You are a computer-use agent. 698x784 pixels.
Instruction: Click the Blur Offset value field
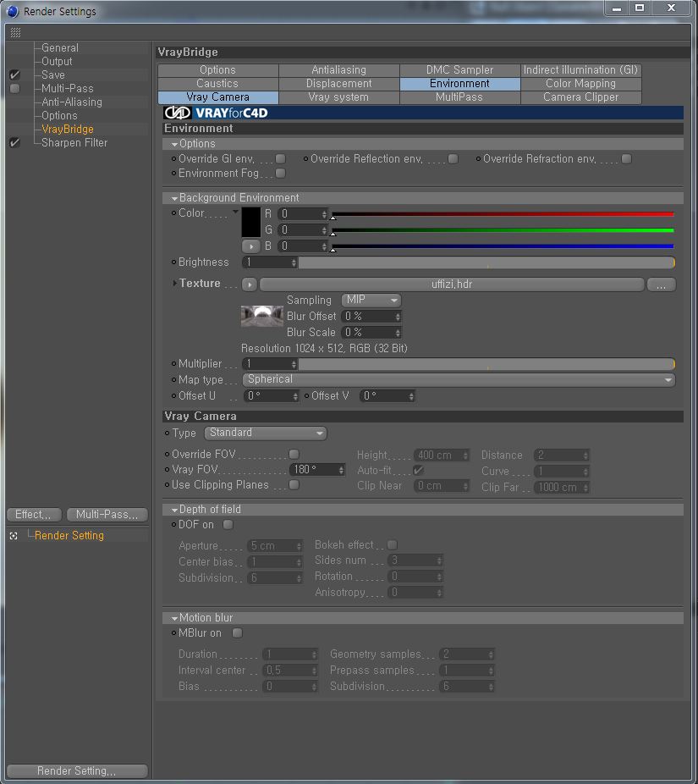[x=371, y=317]
